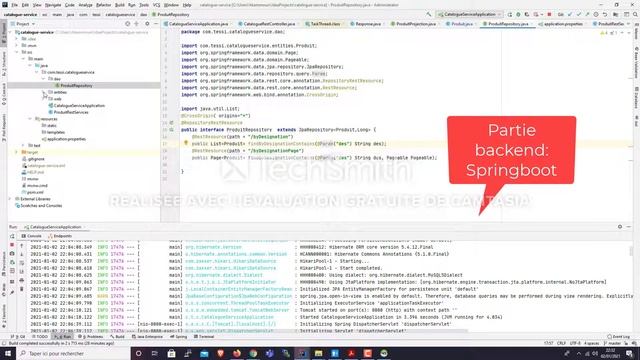Open the Mail app from taskbar
This screenshot has width=640, height=360.
pyautogui.click(x=204, y=353)
